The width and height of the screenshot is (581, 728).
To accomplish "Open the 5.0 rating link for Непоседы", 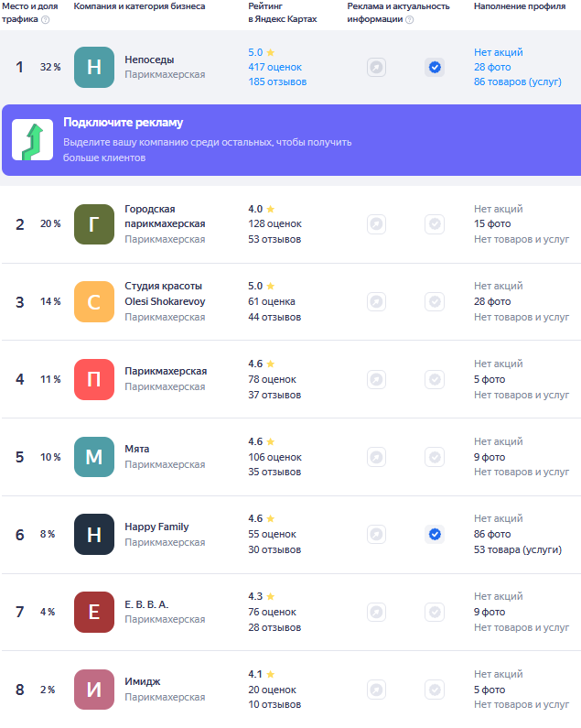I will (x=262, y=52).
